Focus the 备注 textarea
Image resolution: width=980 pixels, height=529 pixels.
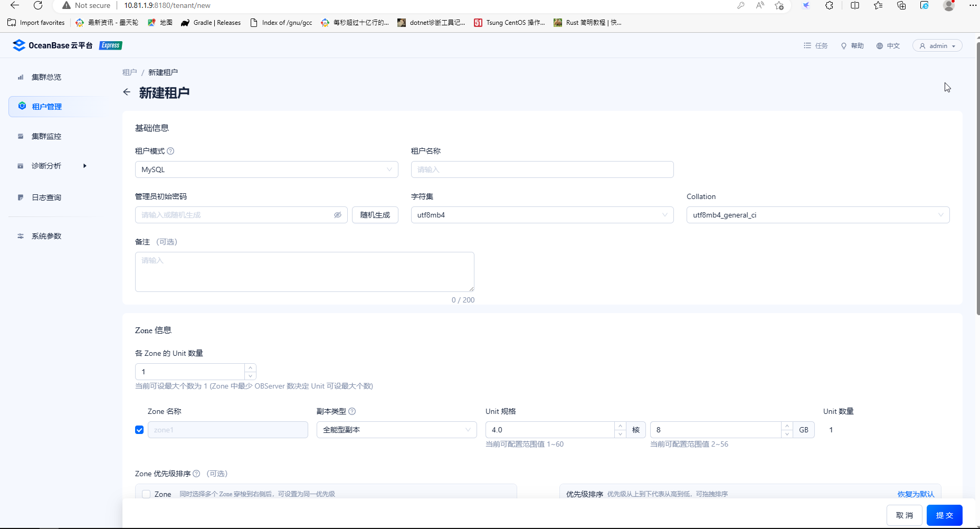point(305,272)
